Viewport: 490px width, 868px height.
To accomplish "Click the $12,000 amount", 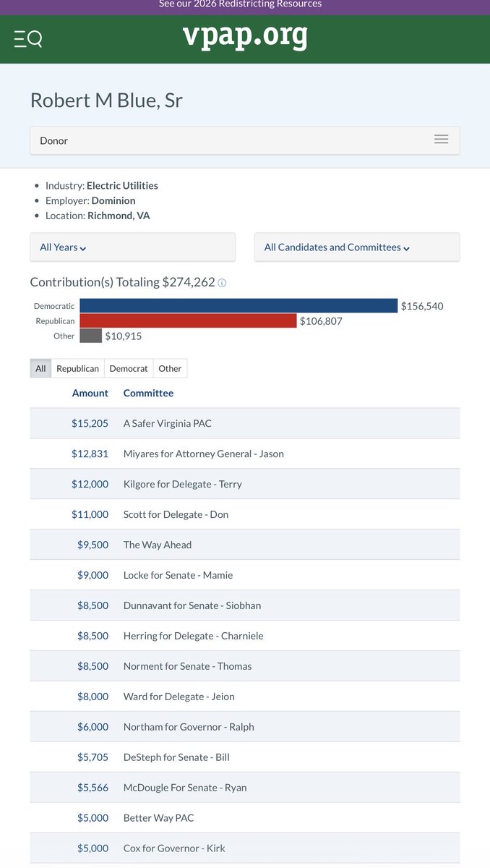I will point(90,484).
